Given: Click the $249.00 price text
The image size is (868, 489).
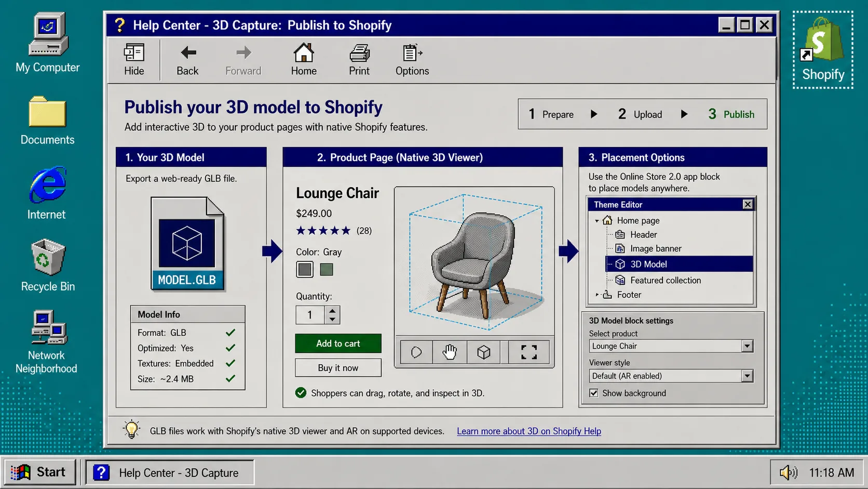Looking at the screenshot, I should 314,213.
